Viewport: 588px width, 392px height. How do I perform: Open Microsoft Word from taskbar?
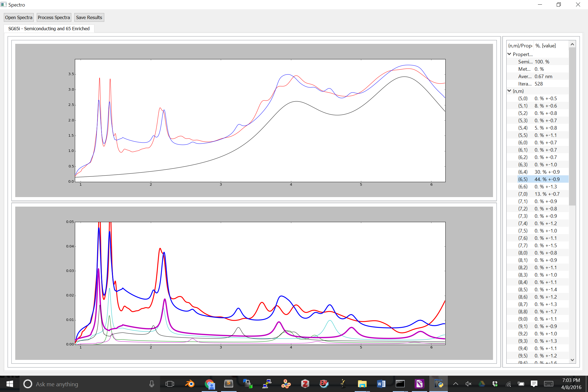(x=381, y=384)
